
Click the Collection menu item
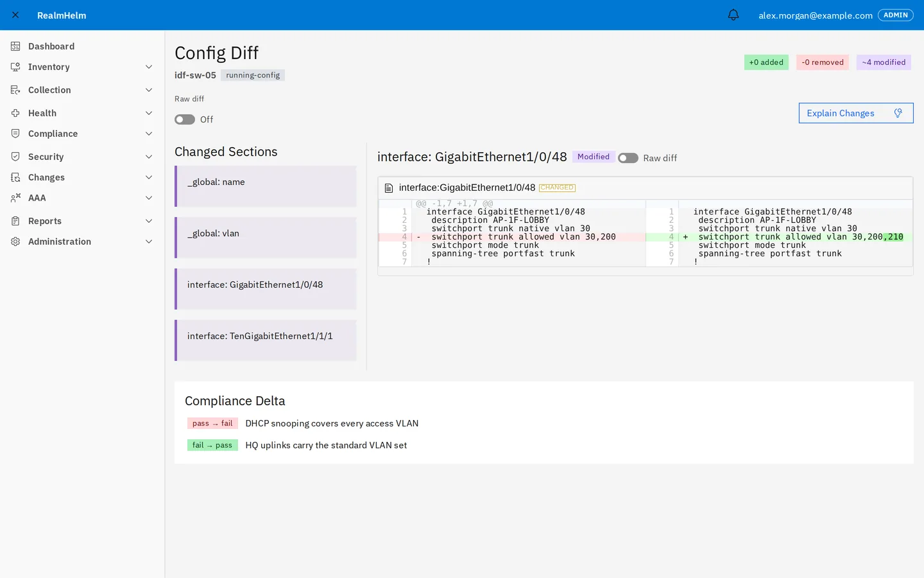pyautogui.click(x=82, y=90)
